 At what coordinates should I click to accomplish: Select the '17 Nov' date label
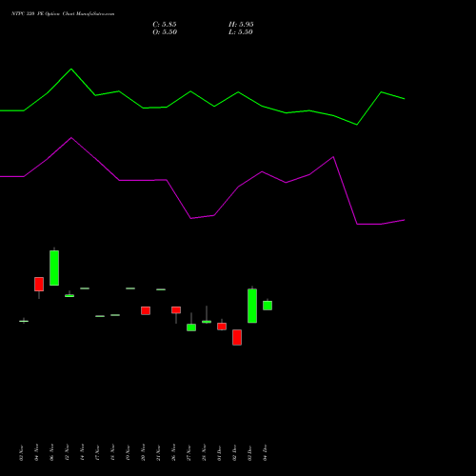click(x=97, y=452)
